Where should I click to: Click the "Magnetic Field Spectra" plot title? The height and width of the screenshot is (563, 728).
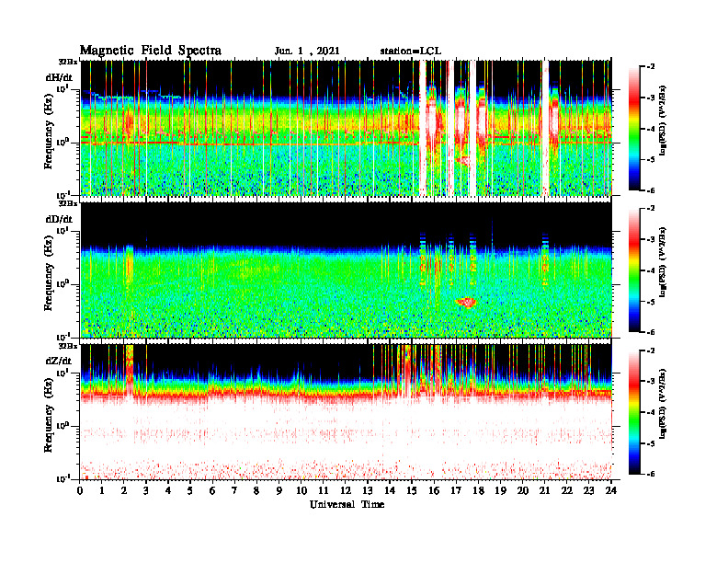151,51
